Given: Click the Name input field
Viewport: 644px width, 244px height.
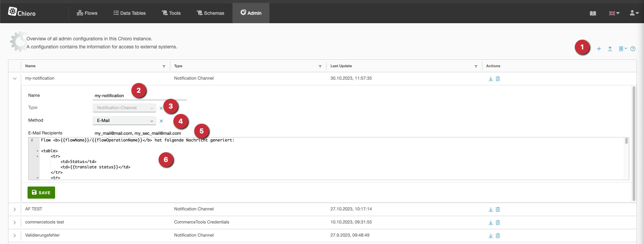Looking at the screenshot, I should click(139, 96).
